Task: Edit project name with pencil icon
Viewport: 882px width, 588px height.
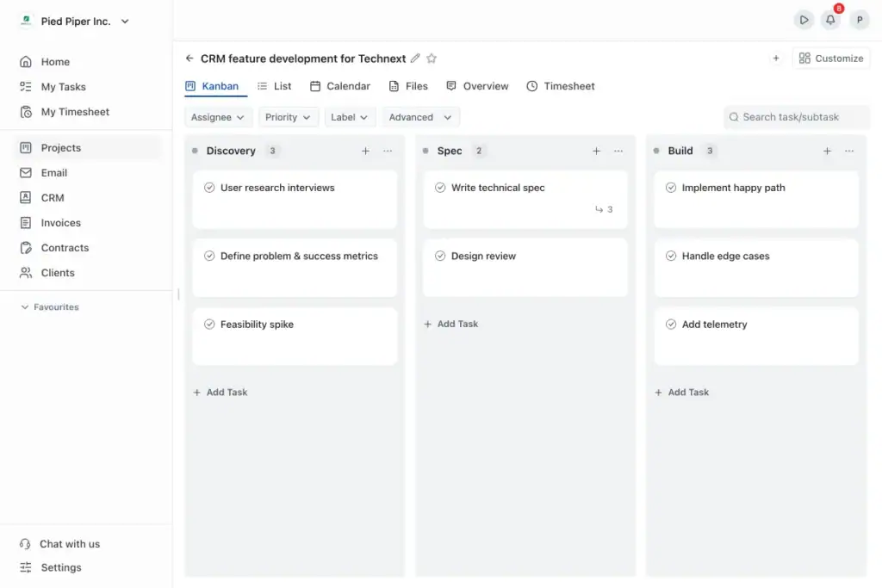Action: pos(415,58)
